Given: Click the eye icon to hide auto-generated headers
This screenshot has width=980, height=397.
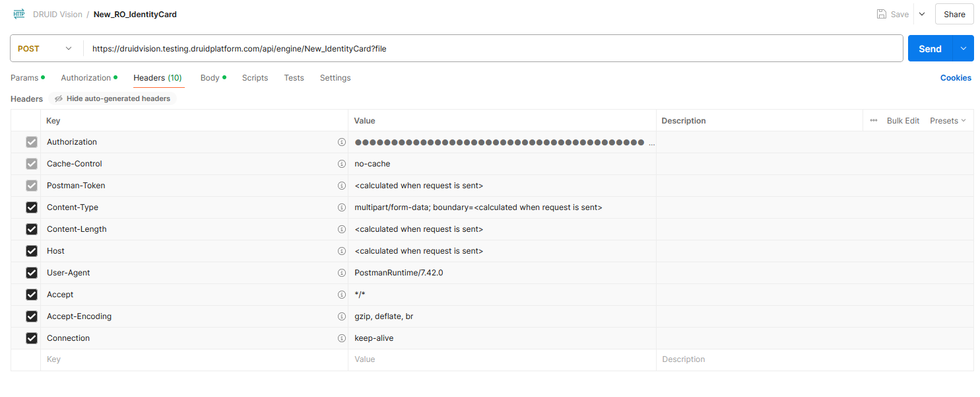Looking at the screenshot, I should 59,98.
